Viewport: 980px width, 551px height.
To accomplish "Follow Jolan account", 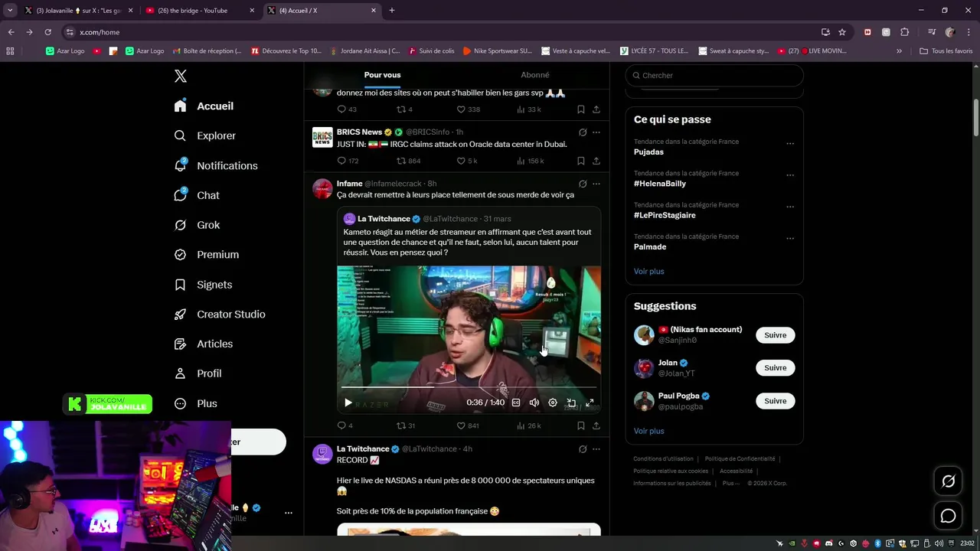I will [775, 368].
